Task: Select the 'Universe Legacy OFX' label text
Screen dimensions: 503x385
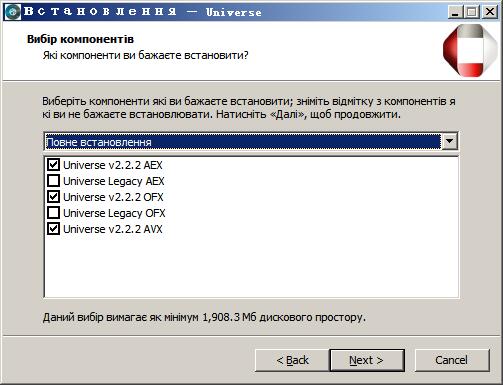Action: tap(114, 213)
